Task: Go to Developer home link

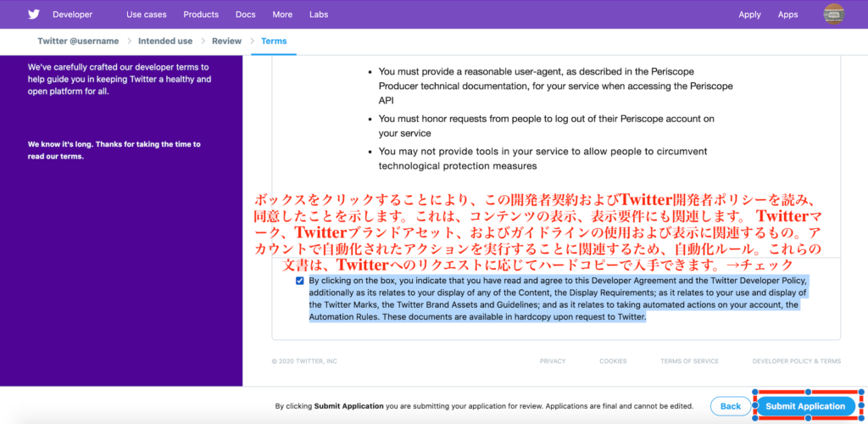Action: [73, 14]
